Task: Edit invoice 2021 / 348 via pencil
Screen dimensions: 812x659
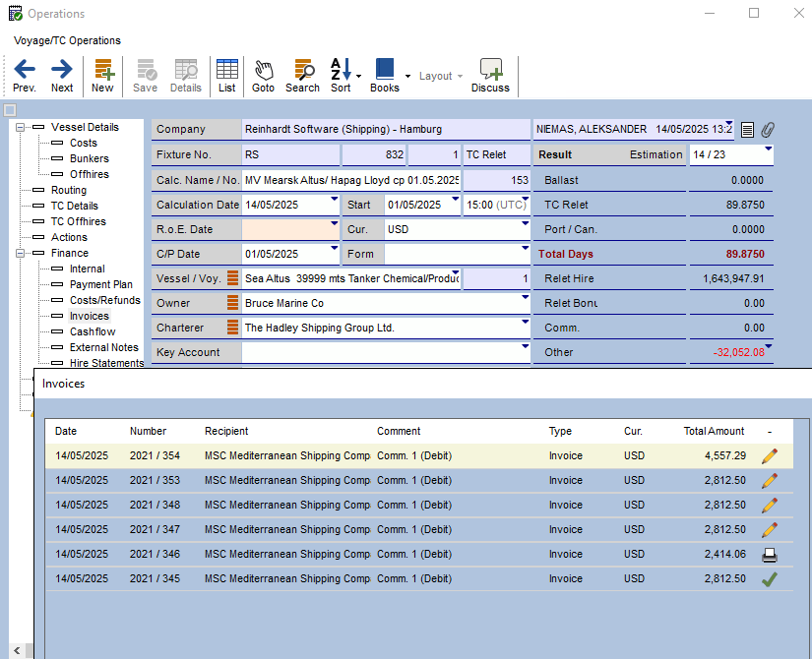Action: pos(770,505)
